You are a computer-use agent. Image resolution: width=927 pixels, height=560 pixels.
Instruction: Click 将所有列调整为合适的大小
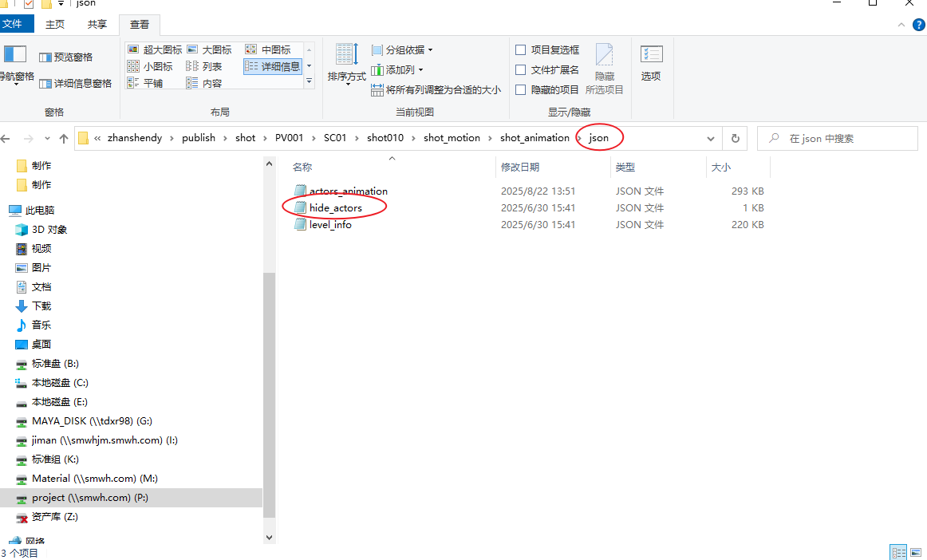click(436, 90)
